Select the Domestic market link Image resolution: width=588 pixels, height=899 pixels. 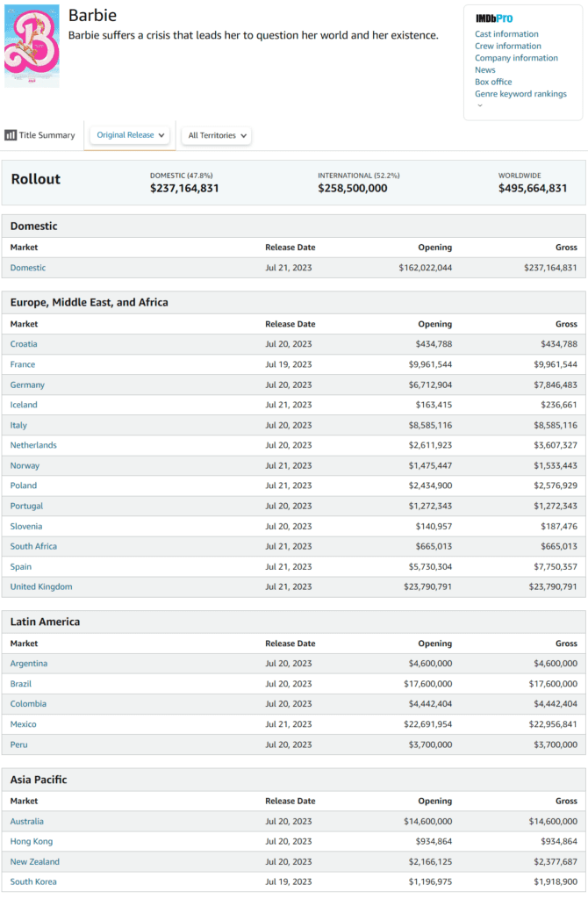click(28, 268)
